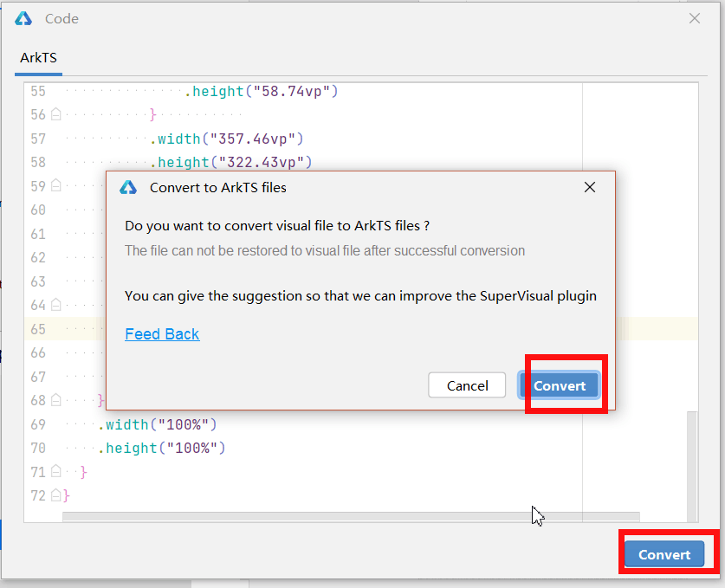Click line number 66 in the gutter

tap(38, 352)
